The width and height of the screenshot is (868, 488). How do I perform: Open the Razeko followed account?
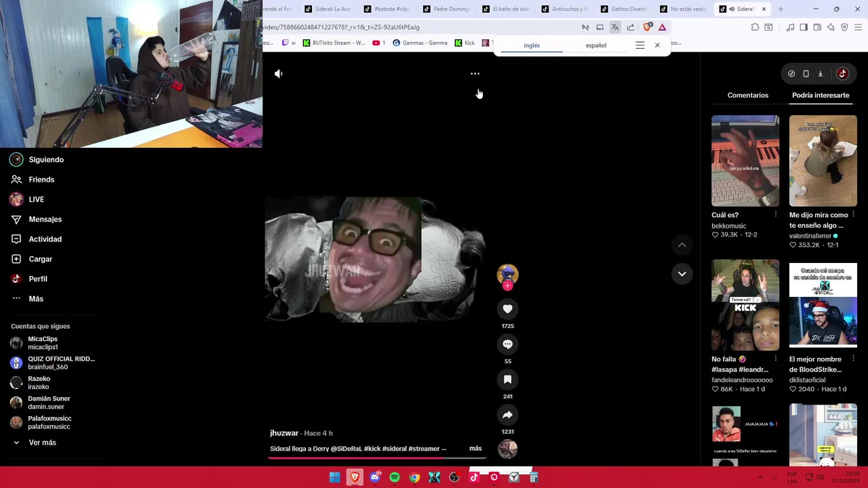pyautogui.click(x=38, y=383)
